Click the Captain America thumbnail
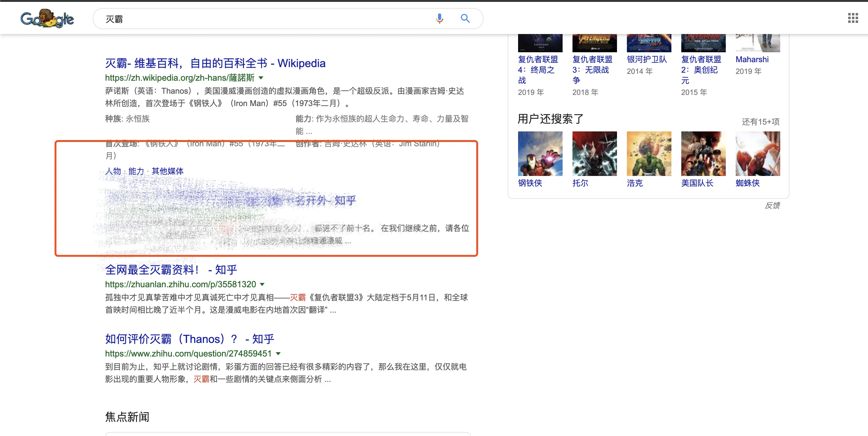Image resolution: width=868 pixels, height=436 pixels. [703, 154]
